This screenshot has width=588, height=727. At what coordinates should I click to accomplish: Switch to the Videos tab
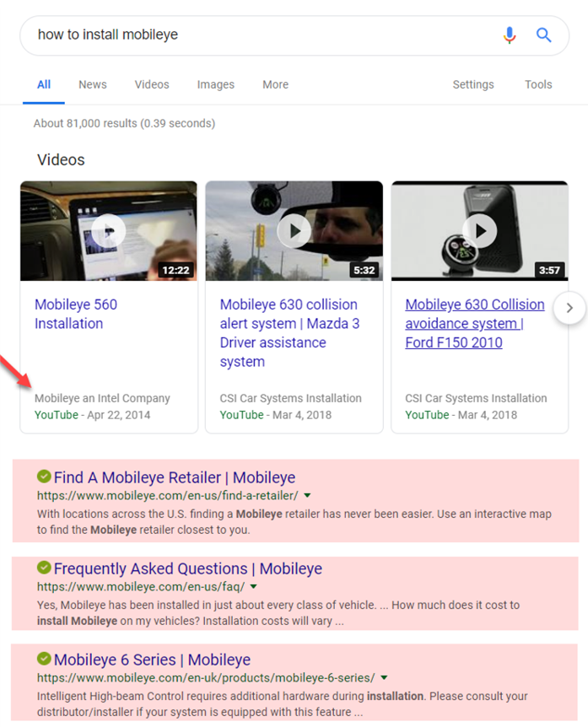[x=152, y=84]
